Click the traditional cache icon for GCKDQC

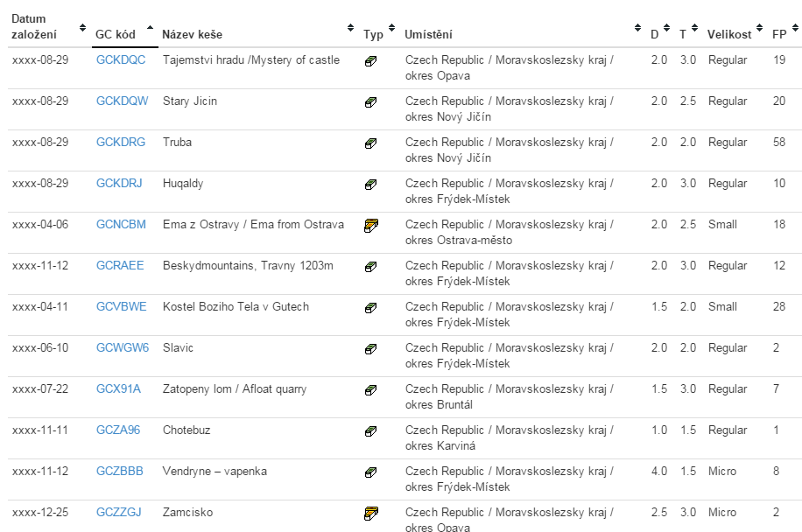(x=371, y=61)
